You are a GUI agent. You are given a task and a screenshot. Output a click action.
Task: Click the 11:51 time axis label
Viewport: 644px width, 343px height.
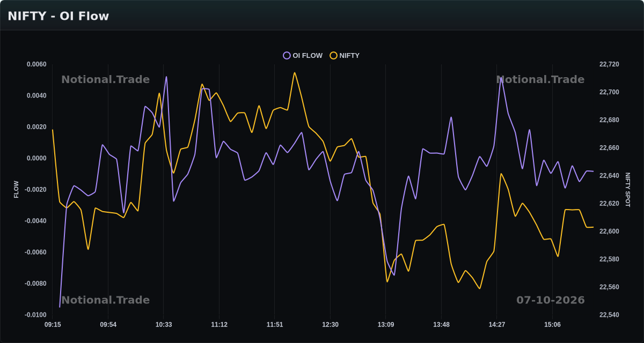pyautogui.click(x=275, y=325)
